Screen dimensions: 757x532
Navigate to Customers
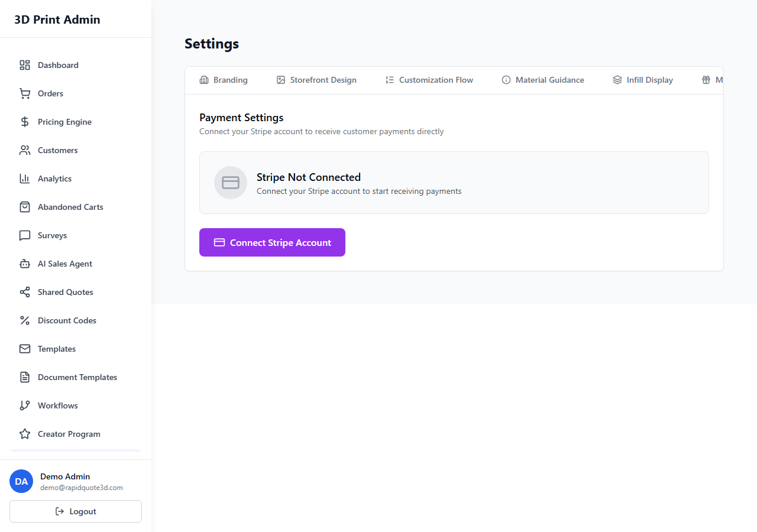tap(76, 150)
